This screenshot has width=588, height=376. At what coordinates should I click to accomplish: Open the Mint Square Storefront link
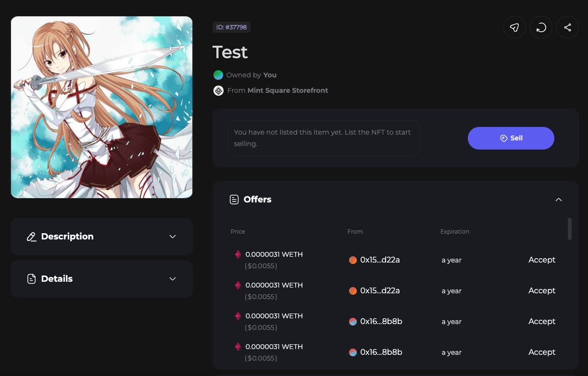[288, 90]
